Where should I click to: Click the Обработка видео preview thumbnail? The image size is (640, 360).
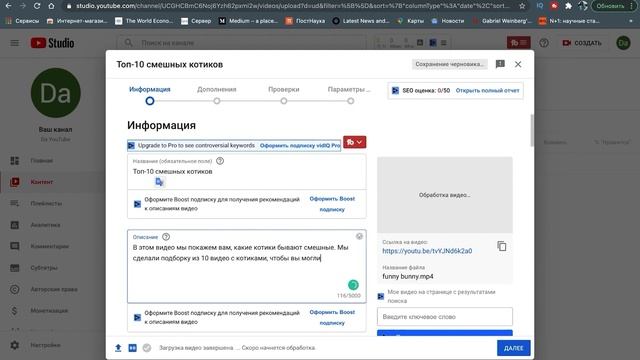point(444,195)
